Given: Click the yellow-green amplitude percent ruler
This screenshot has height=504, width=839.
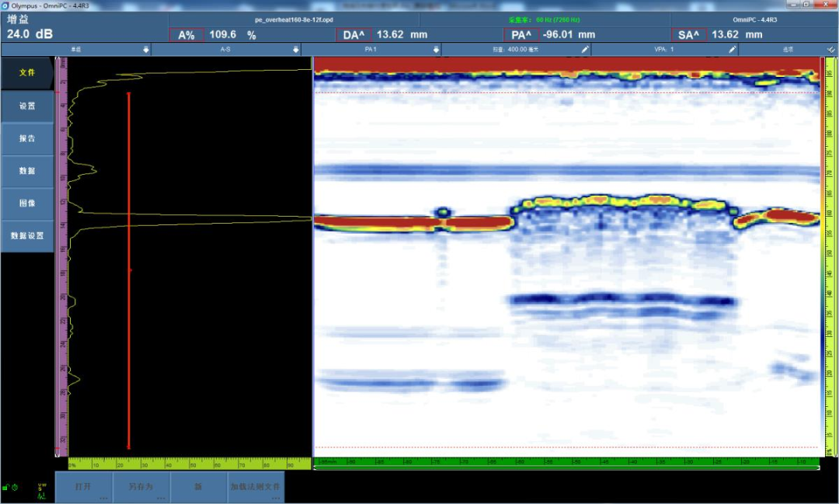Looking at the screenshot, I should tap(190, 464).
